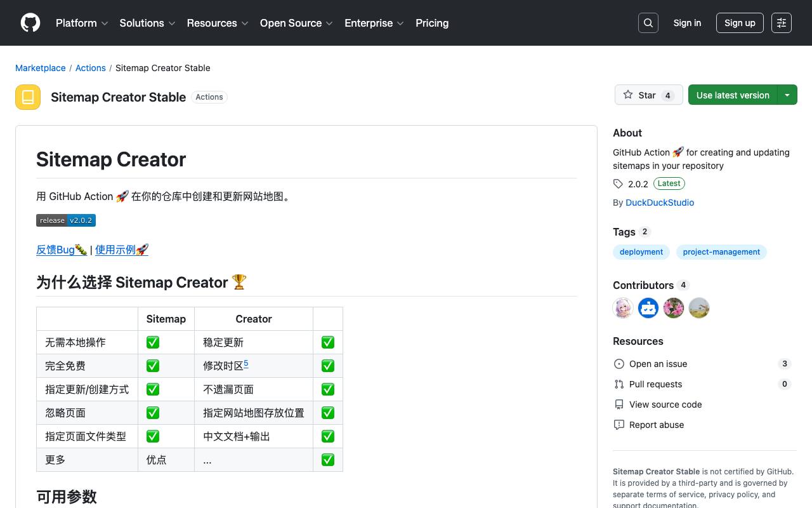Viewport: 812px width, 508px height.
Task: Click the 指定更新/创建方式 table cell
Action: point(88,389)
